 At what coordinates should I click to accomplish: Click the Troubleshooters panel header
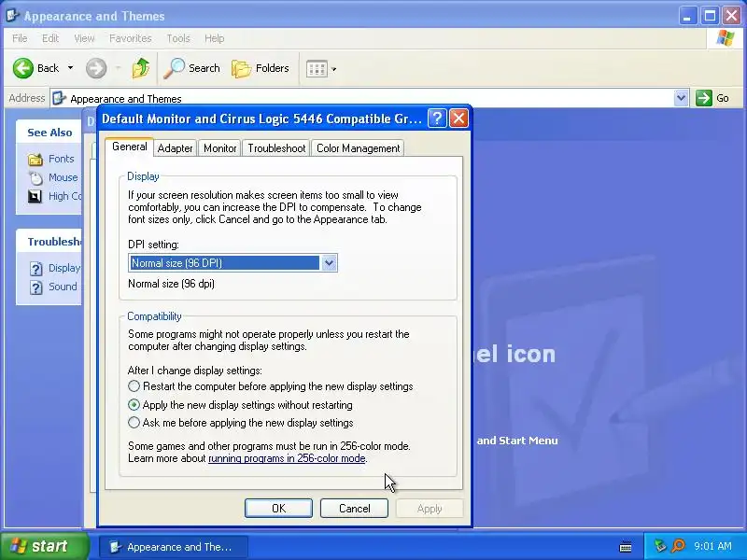tap(49, 242)
